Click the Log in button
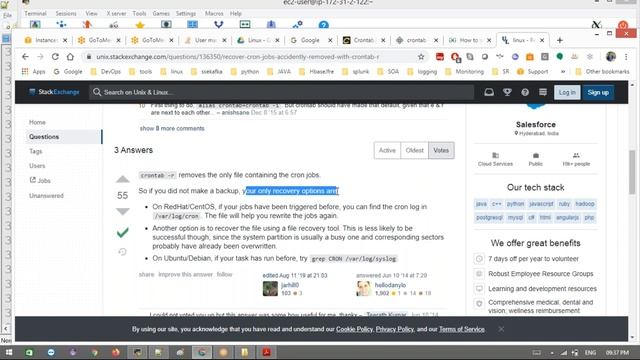 pos(567,92)
